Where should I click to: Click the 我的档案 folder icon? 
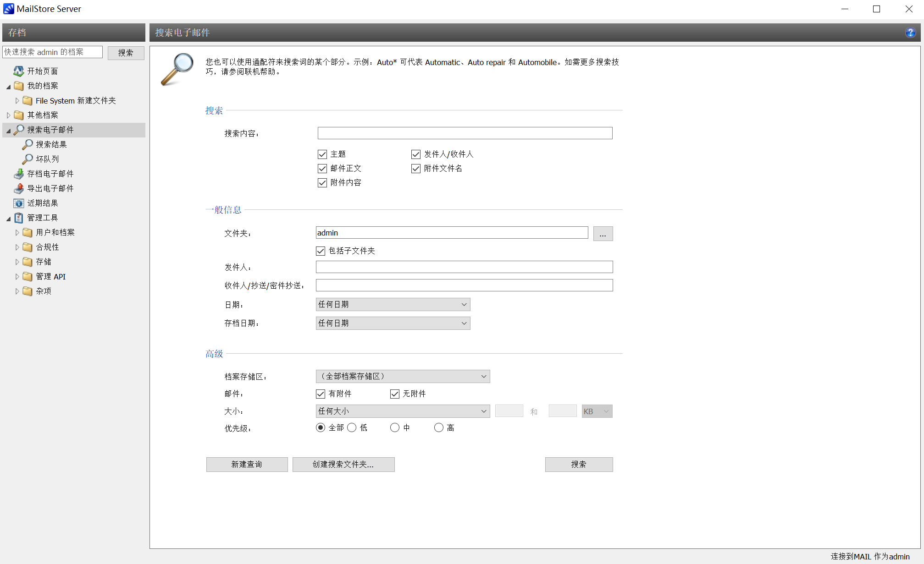click(x=19, y=86)
